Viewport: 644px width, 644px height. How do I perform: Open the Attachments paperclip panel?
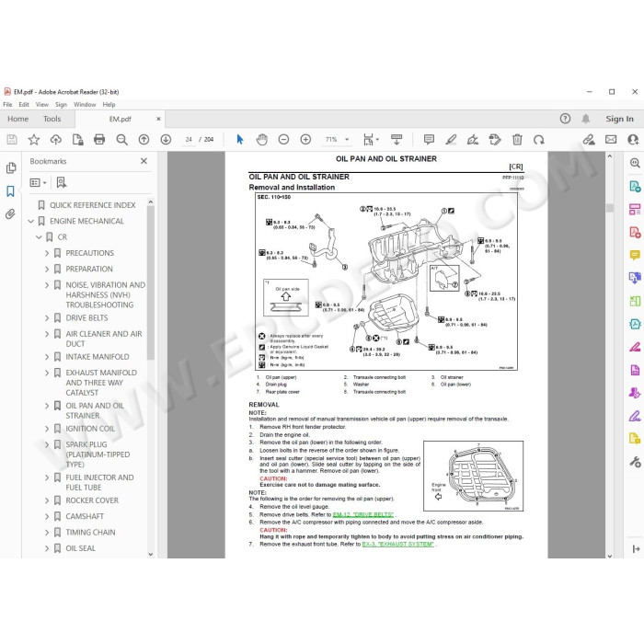10,214
